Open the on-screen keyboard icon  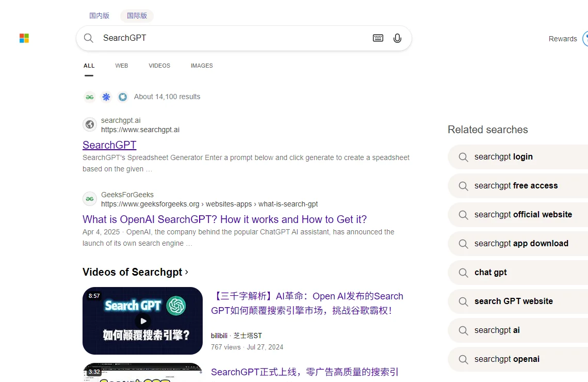[x=378, y=38]
